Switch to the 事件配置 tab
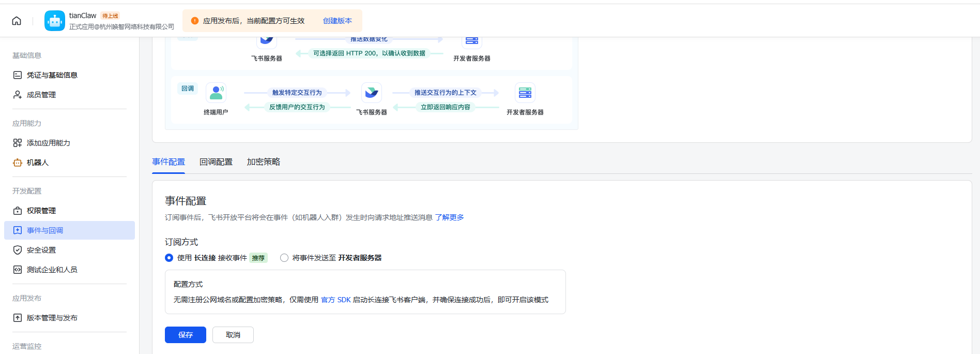980x354 pixels. click(169, 162)
